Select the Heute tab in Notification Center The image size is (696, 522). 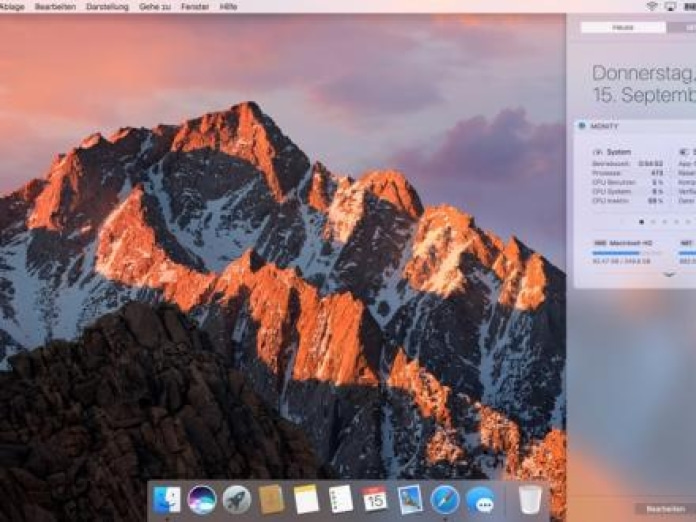point(623,28)
